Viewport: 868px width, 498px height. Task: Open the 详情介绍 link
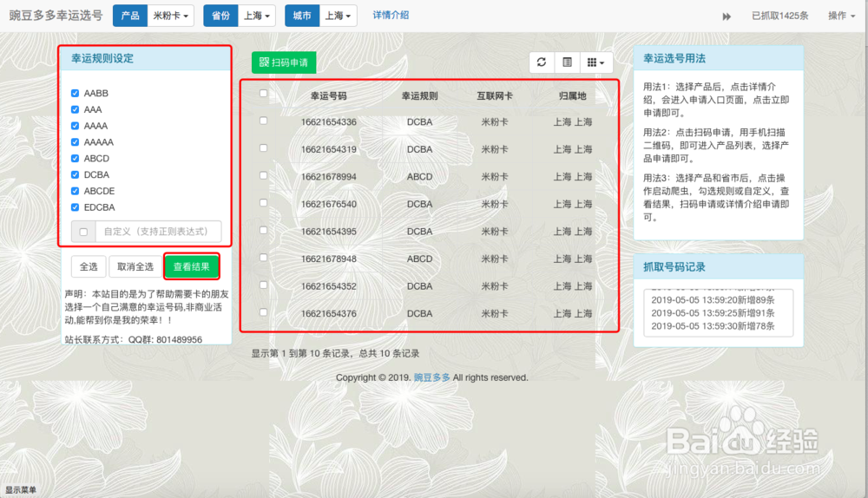pos(391,15)
